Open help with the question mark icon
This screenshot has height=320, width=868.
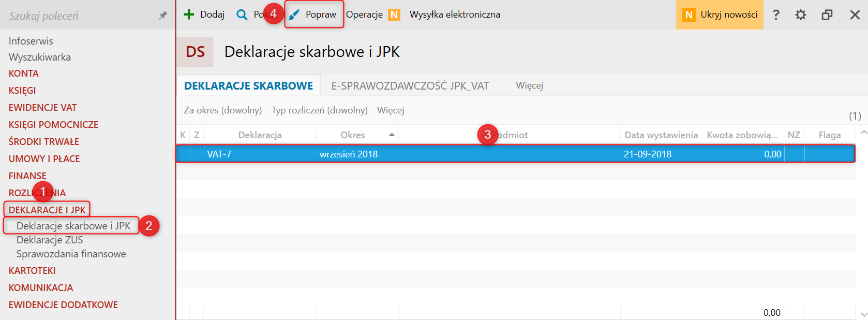776,14
